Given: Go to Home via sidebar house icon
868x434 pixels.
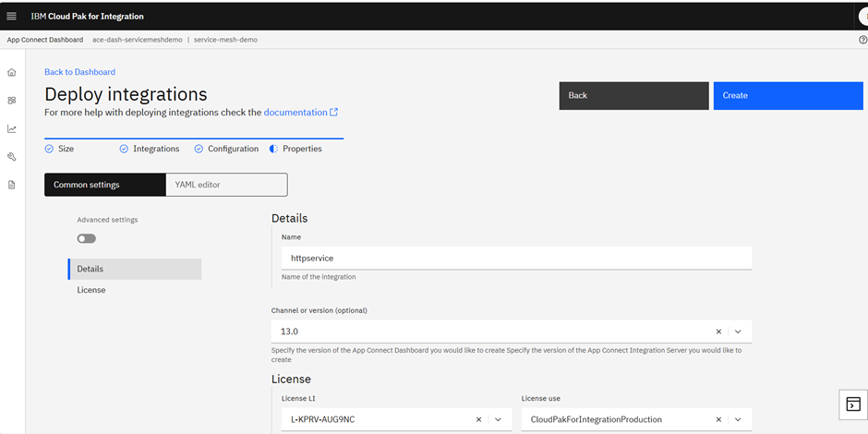Looking at the screenshot, I should tap(12, 72).
